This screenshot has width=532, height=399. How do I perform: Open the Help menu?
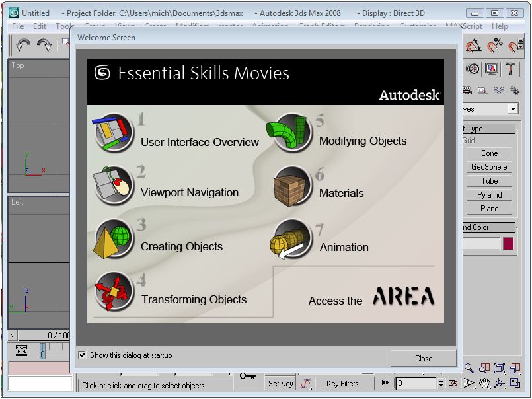(500, 26)
